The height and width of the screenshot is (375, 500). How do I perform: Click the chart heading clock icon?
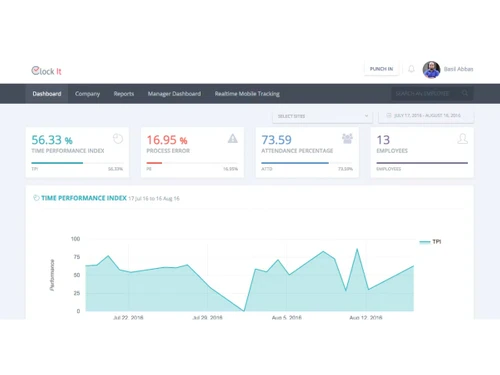click(36, 198)
